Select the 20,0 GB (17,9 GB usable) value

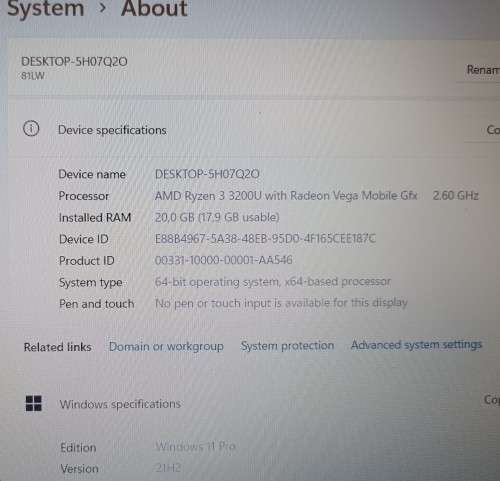[x=217, y=217]
